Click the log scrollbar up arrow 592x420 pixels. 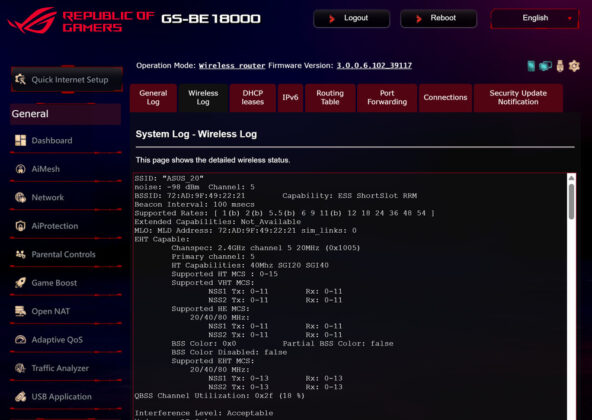pyautogui.click(x=571, y=178)
